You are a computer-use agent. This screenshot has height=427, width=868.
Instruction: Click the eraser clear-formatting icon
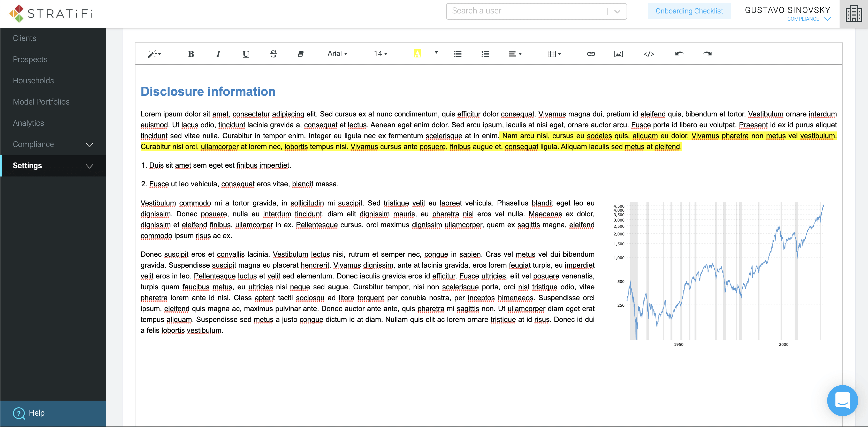coord(301,54)
